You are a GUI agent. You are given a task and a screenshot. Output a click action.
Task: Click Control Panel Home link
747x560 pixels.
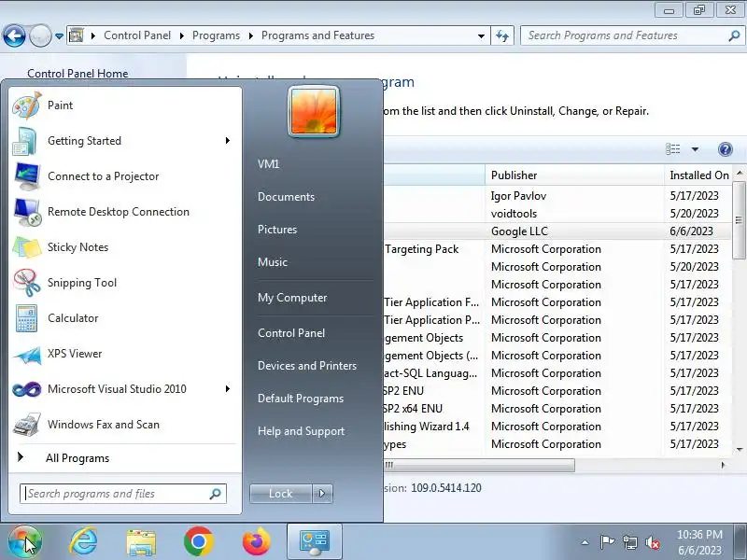point(78,74)
